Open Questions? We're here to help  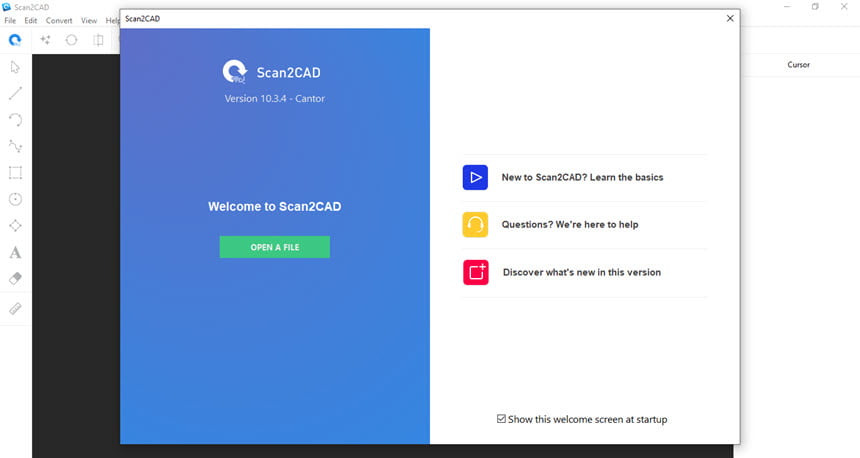coord(570,224)
